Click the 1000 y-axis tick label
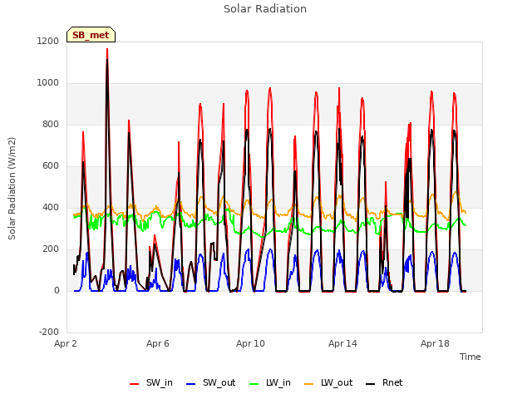 (48, 83)
